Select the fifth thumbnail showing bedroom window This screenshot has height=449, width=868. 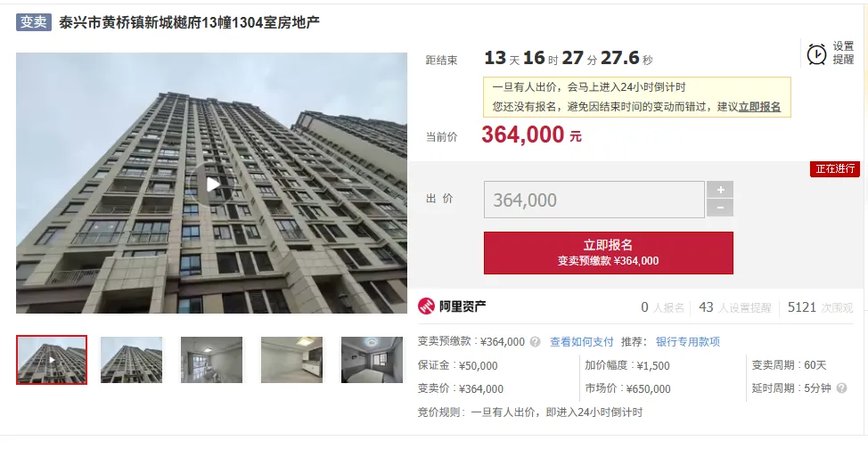(x=372, y=360)
